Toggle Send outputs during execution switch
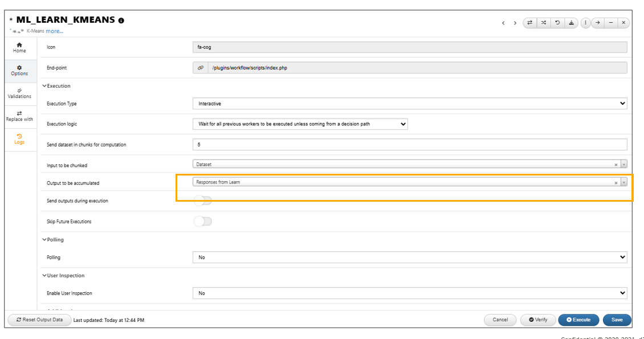This screenshot has height=339, width=644. point(203,201)
